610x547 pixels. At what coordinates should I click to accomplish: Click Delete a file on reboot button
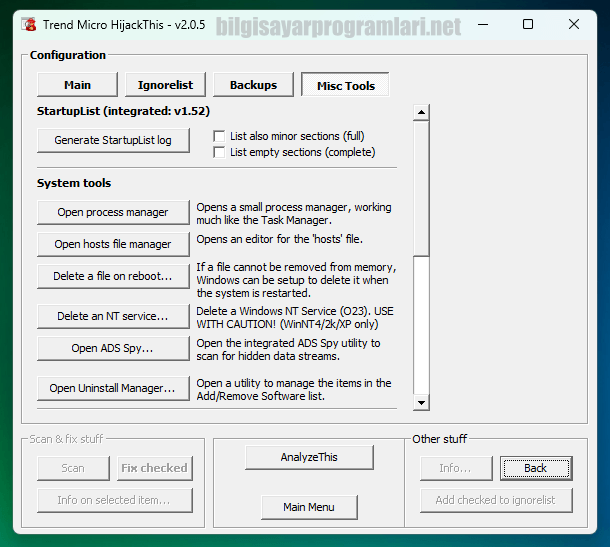113,276
